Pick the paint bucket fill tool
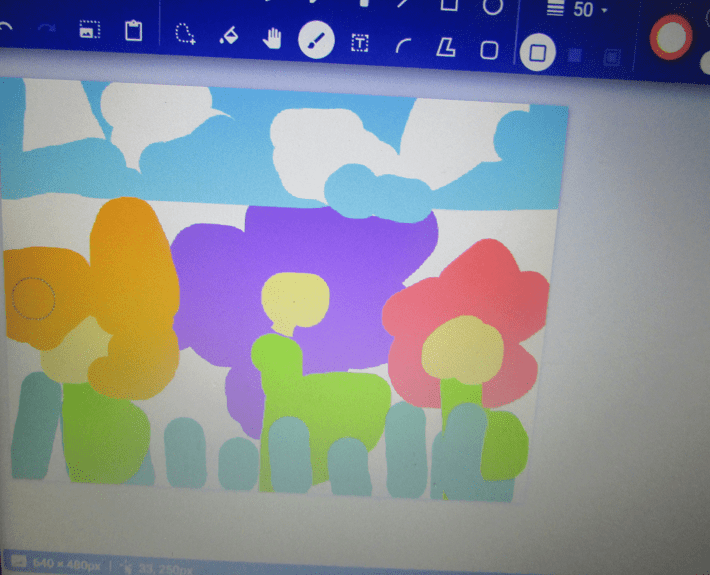Image resolution: width=710 pixels, height=575 pixels. 228,37
